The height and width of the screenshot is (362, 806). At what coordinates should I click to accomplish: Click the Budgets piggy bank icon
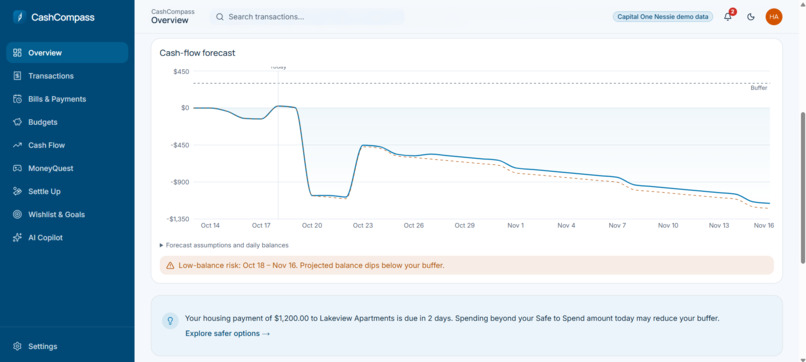coord(17,122)
